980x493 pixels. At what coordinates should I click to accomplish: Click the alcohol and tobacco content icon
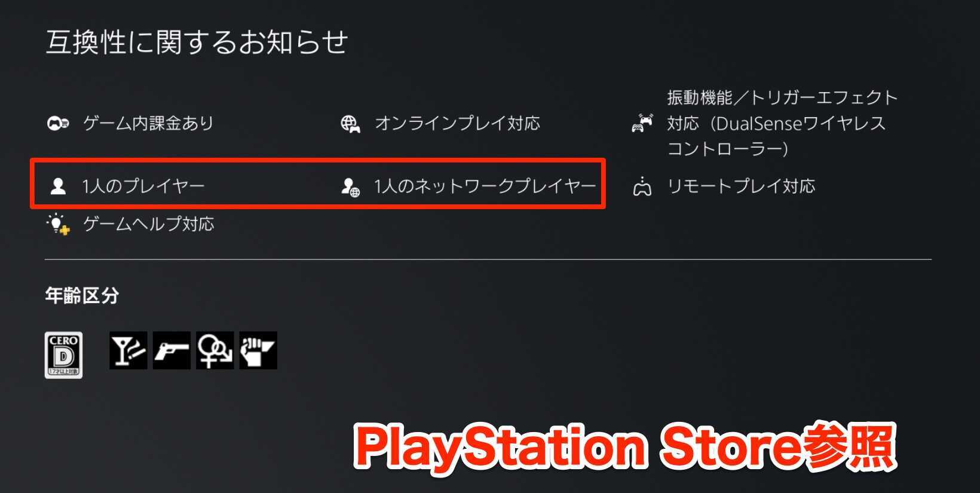point(128,350)
